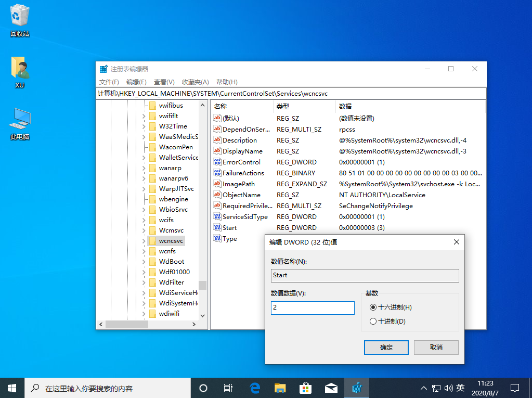Click the DWORD icon beside ErrorControl

(217, 162)
